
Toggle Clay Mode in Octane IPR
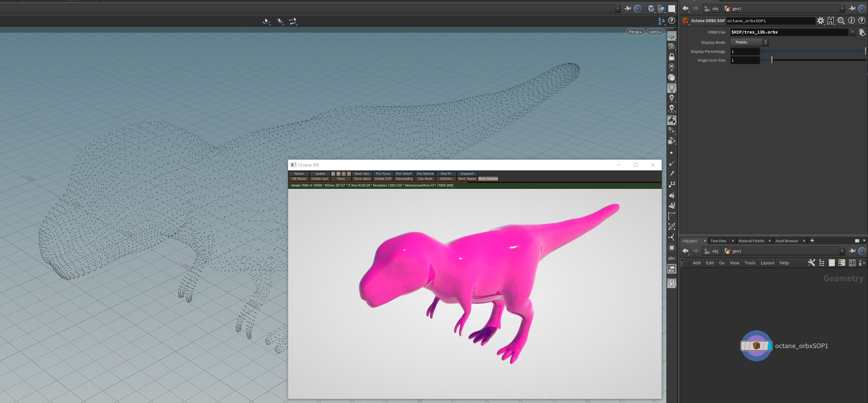pyautogui.click(x=425, y=179)
